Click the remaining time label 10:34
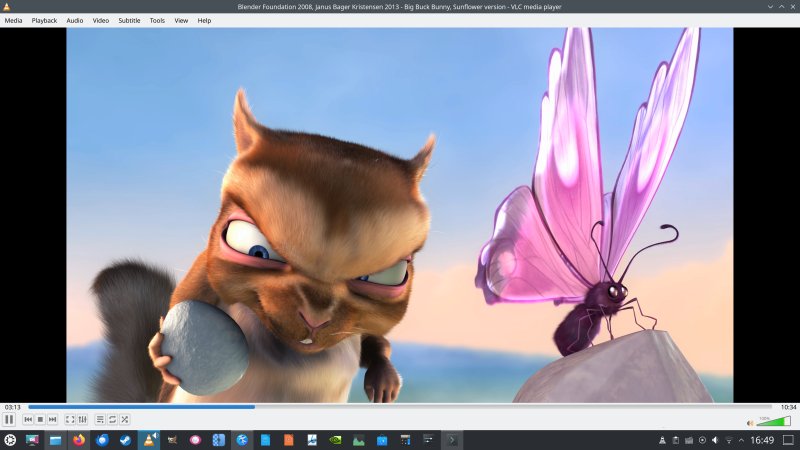Viewport: 800px width, 450px height. (x=788, y=407)
